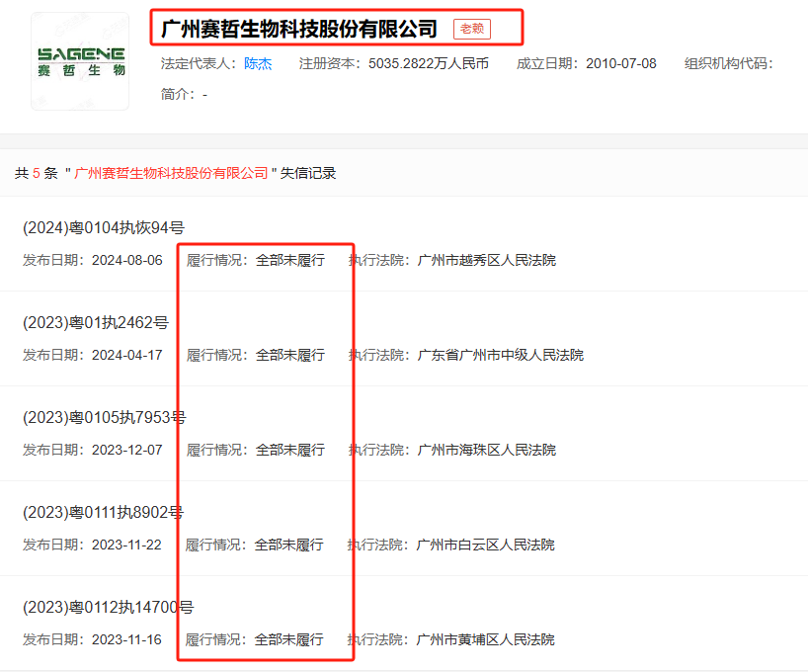The image size is (808, 672).
Task: Open legal representative 陈杰 profile link
Action: click(258, 64)
